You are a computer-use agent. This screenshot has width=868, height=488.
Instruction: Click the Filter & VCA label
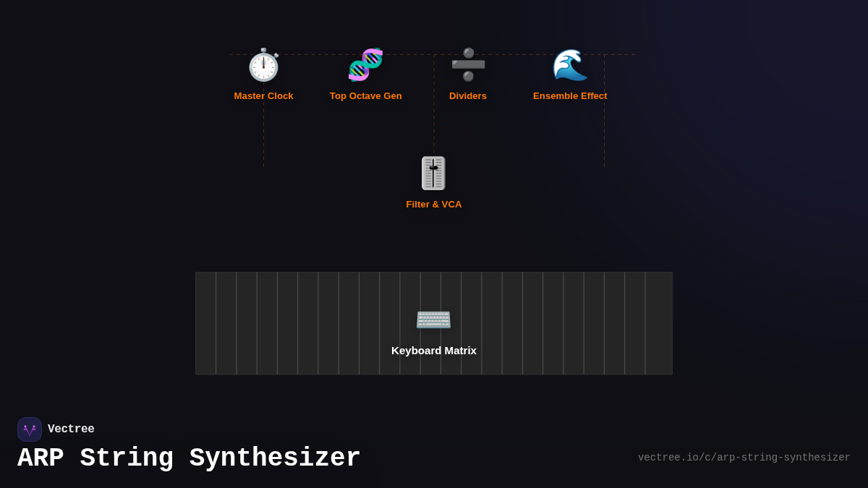pyautogui.click(x=434, y=204)
